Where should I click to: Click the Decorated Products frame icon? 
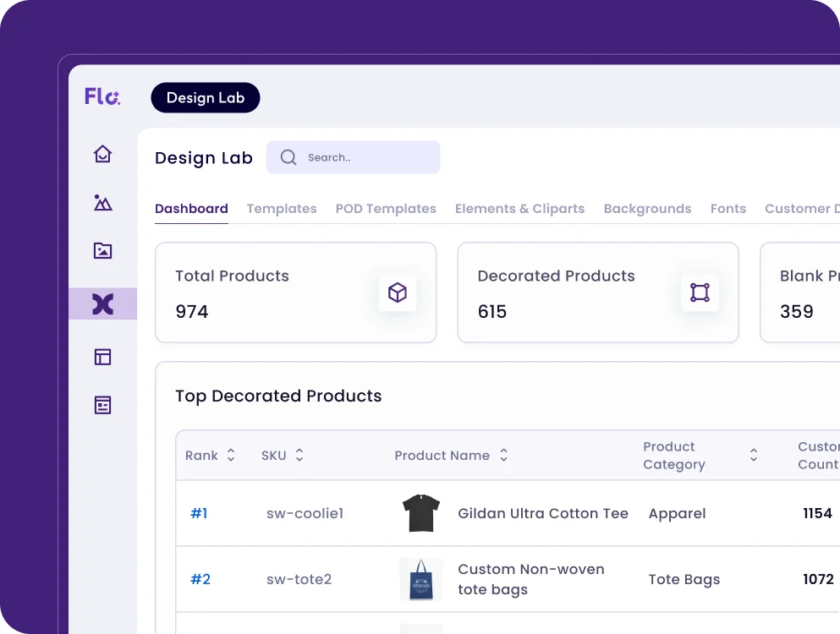tap(700, 292)
